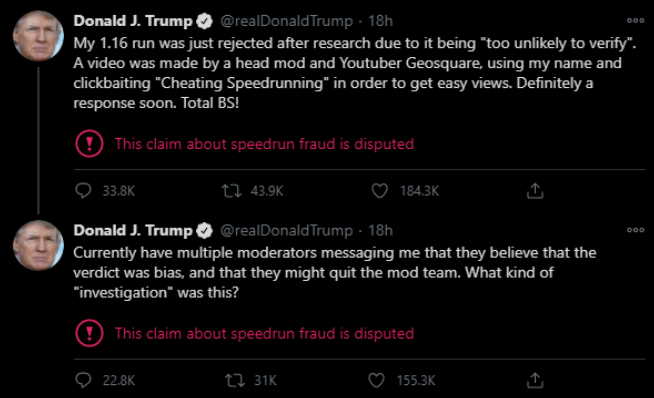Click the verified badge on second tweet
The width and height of the screenshot is (654, 398).
click(204, 230)
